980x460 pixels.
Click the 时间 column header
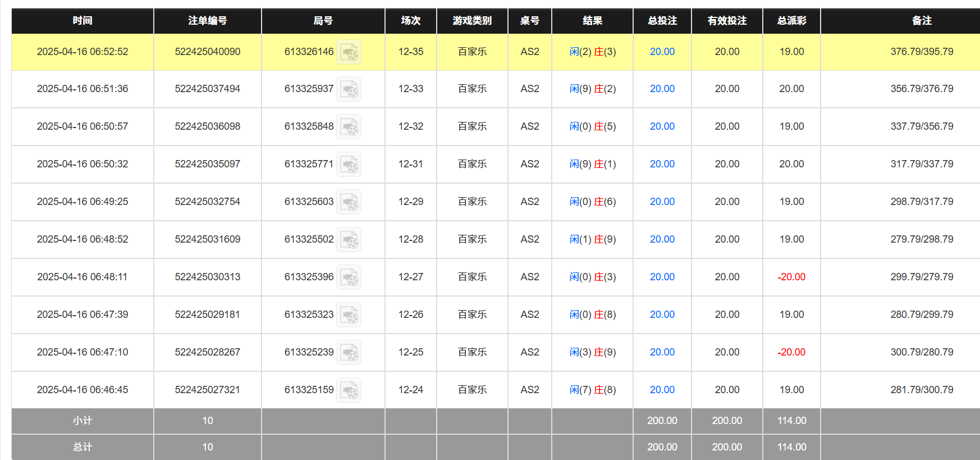tap(83, 21)
